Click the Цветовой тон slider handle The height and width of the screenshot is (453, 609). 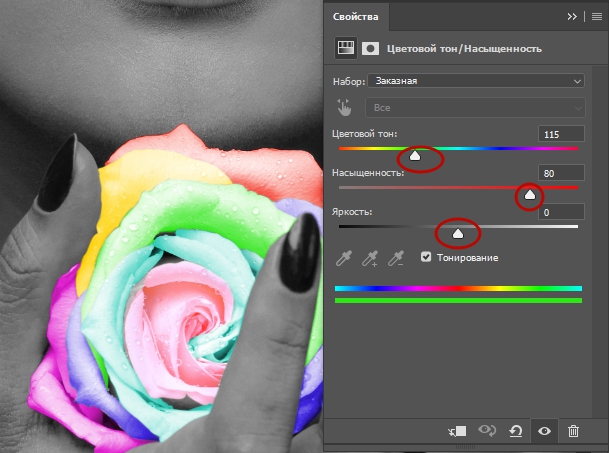tap(415, 156)
